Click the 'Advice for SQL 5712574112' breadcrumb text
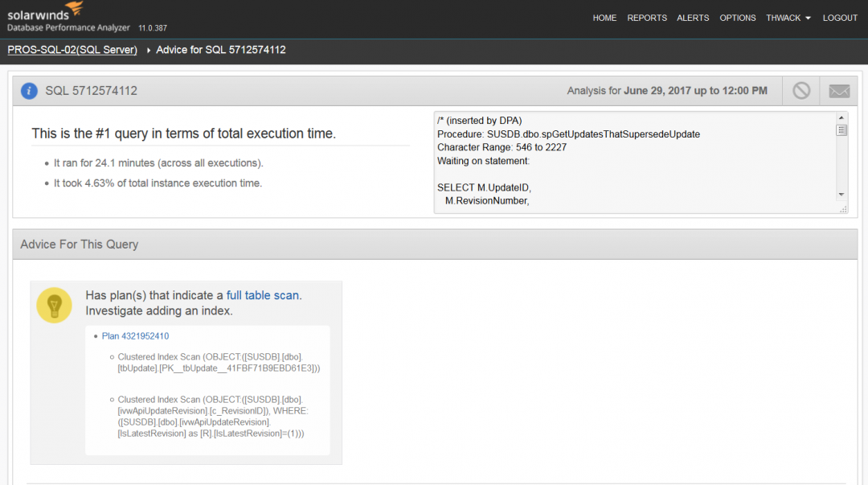The image size is (868, 485). coord(221,50)
